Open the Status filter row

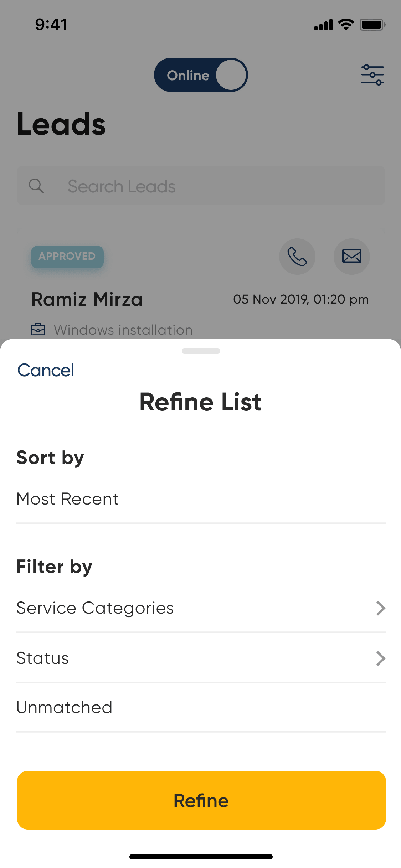pos(43,658)
